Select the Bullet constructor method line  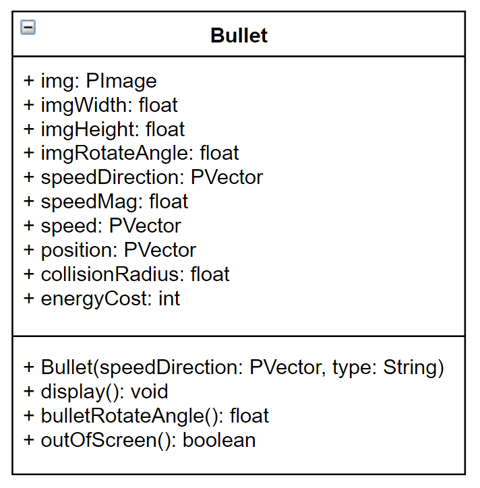pyautogui.click(x=234, y=368)
